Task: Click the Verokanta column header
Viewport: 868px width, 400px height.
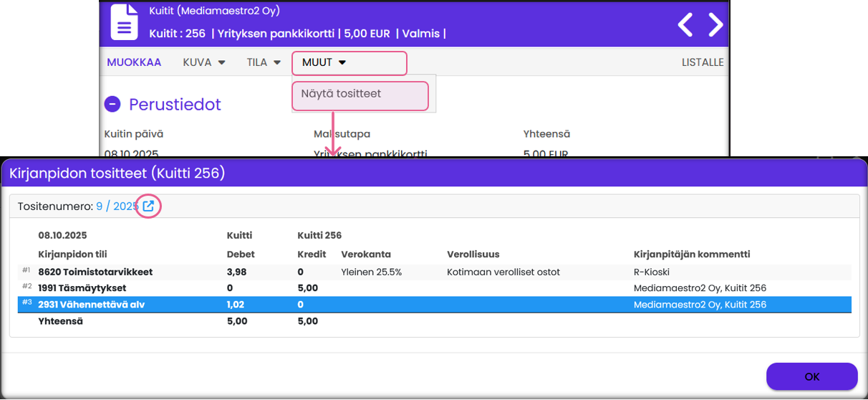Action: click(365, 254)
